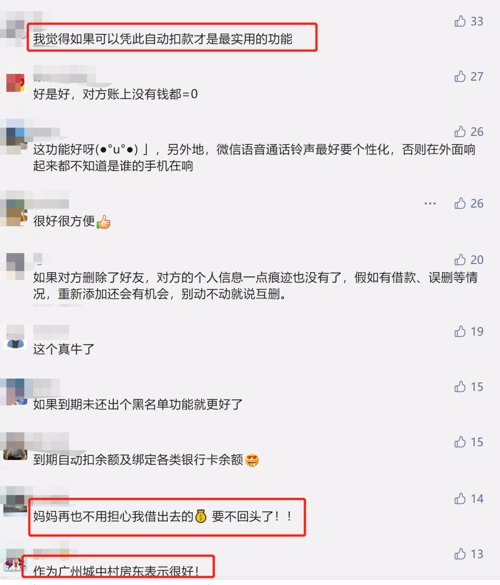
Task: Open the three-dot menu beside 很好很方便
Action: coord(430,203)
